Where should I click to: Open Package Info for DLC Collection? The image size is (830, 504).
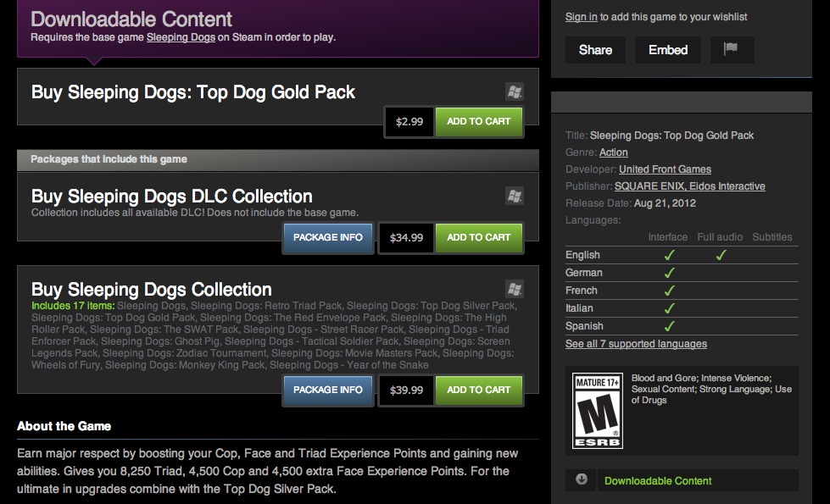(327, 237)
